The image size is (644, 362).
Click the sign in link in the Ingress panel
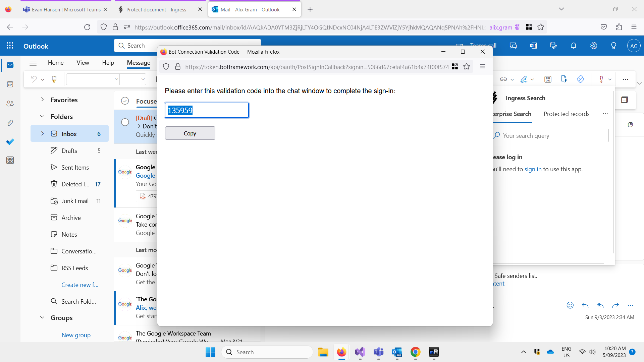(x=533, y=169)
